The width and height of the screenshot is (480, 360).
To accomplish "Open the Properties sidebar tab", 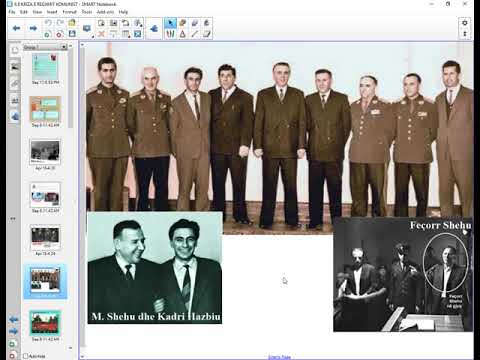I will click(x=14, y=100).
